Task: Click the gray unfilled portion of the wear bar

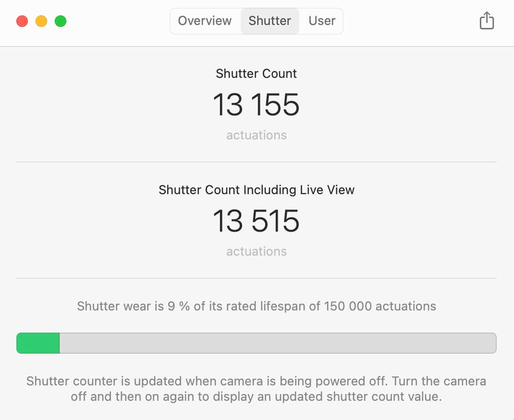Action: click(x=277, y=343)
